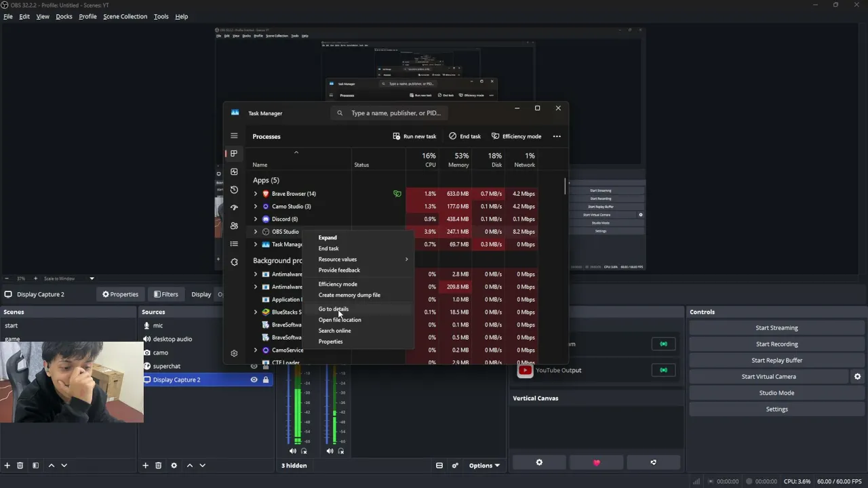Open the mixer Options dropdown
Viewport: 868px width, 488px height.
click(x=484, y=466)
